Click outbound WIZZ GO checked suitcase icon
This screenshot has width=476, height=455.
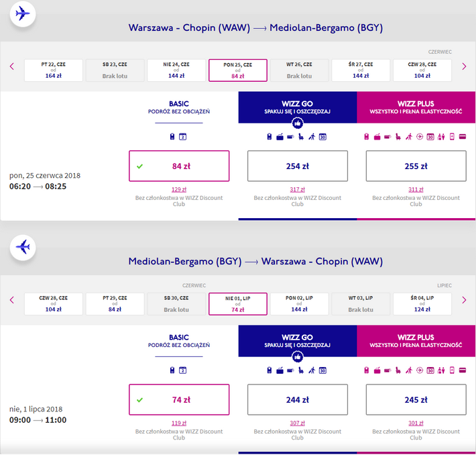(280, 137)
